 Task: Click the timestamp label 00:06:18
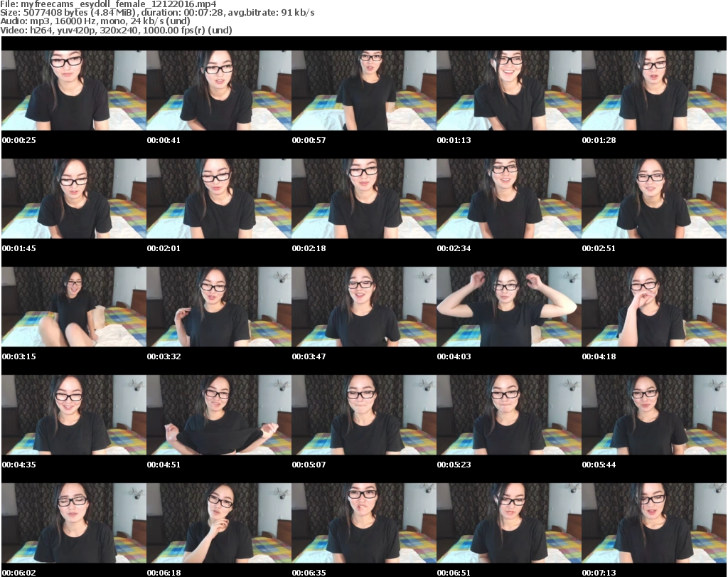(x=164, y=573)
